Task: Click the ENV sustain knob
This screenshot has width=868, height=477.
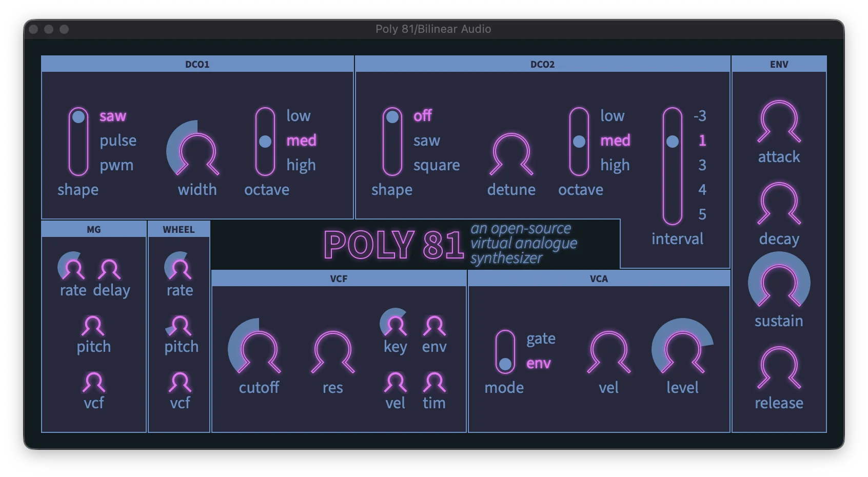Action: click(779, 283)
